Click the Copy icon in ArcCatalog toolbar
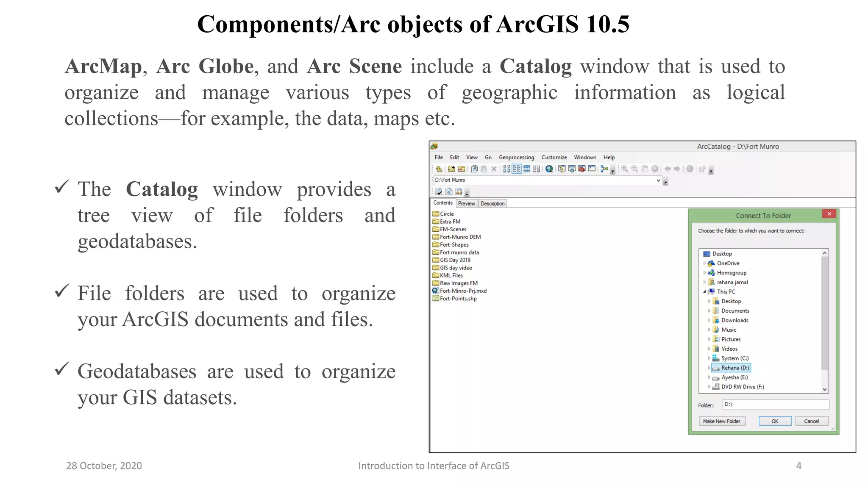 point(474,169)
